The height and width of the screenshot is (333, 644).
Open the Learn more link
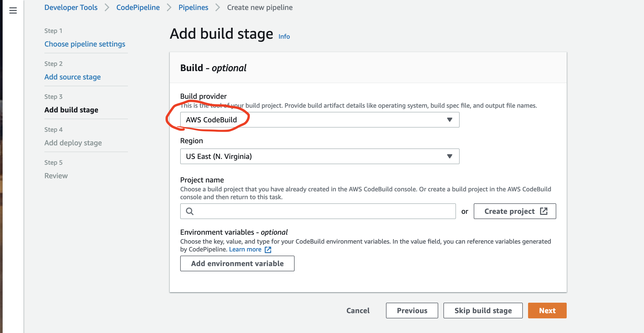[245, 249]
